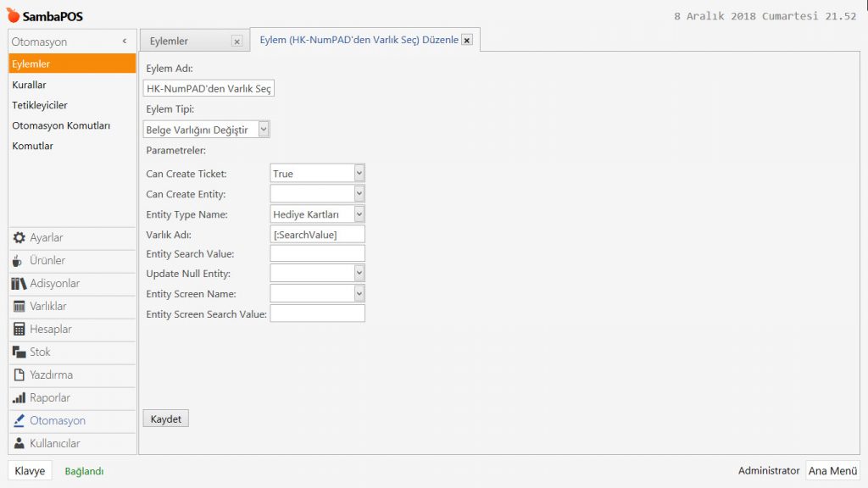Click the Entity Search Value input field
Screen dimensions: 868x488
pyautogui.click(x=317, y=253)
